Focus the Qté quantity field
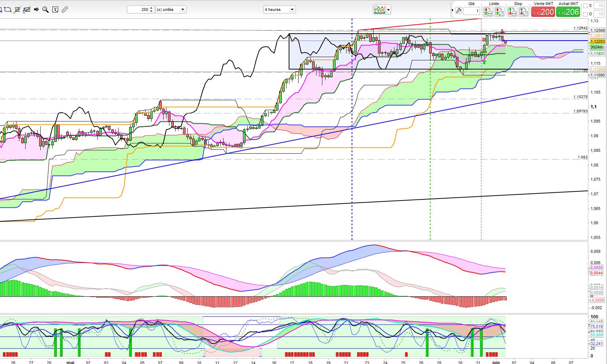The height and width of the screenshot is (364, 607). [x=471, y=11]
